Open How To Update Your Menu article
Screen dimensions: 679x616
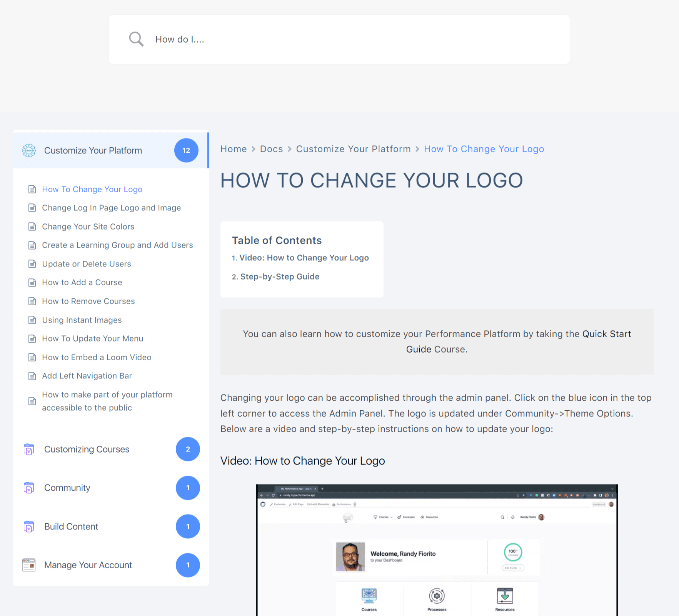pos(93,338)
